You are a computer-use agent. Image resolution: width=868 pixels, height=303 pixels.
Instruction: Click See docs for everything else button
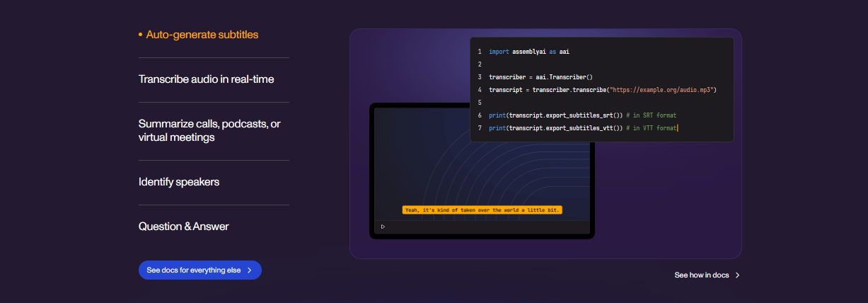pyautogui.click(x=199, y=270)
